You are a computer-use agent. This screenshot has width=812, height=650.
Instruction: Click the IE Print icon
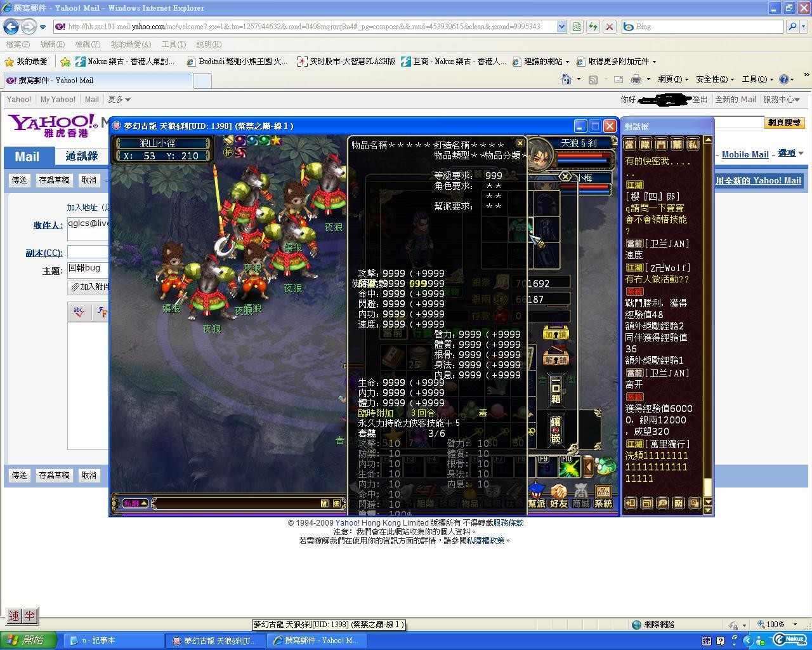point(636,79)
